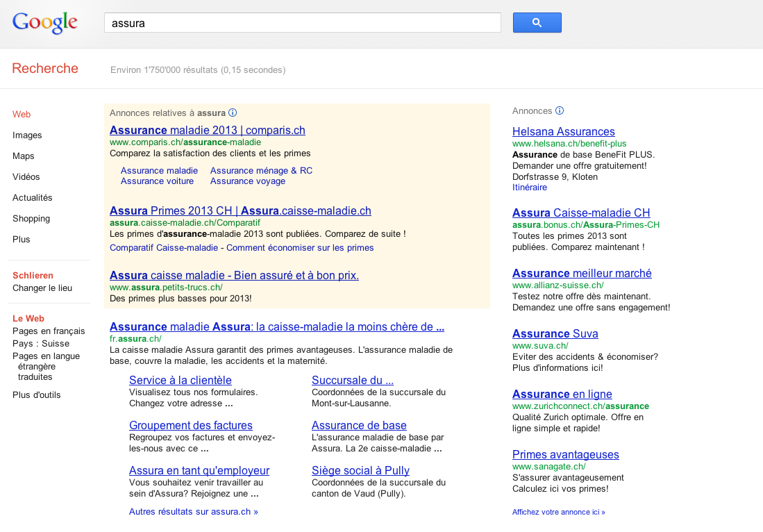Expand the 'Plus' categories menu

pos(22,240)
